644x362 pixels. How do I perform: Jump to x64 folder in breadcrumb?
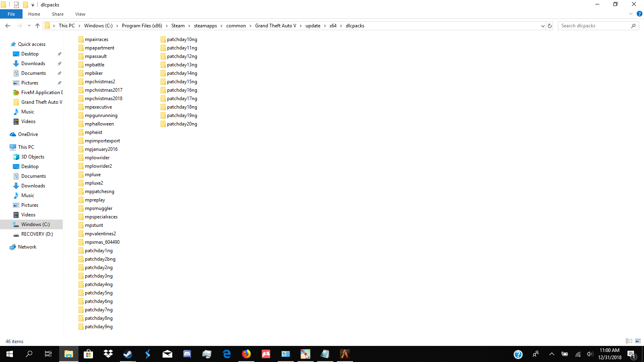click(333, 26)
